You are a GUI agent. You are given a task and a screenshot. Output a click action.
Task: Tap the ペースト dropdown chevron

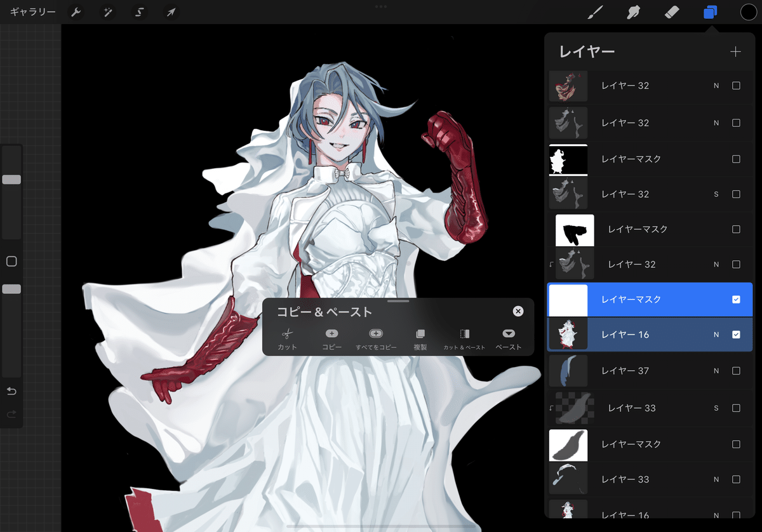tap(508, 333)
